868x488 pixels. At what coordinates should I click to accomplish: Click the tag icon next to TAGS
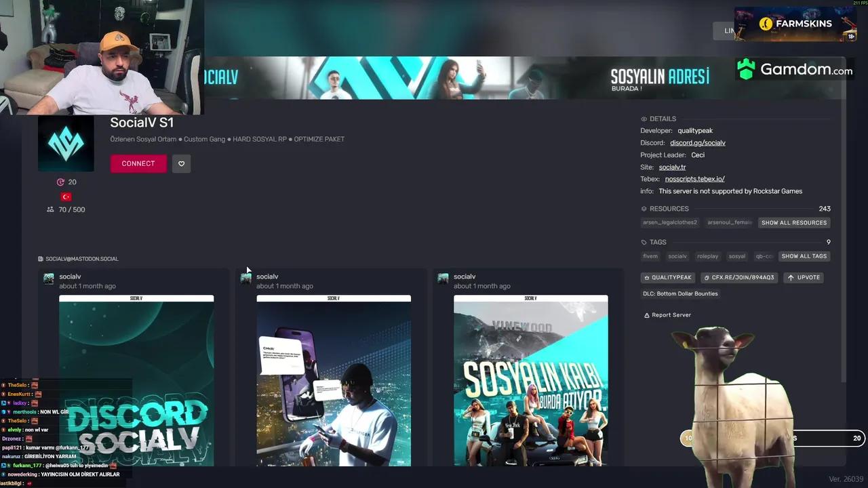644,242
